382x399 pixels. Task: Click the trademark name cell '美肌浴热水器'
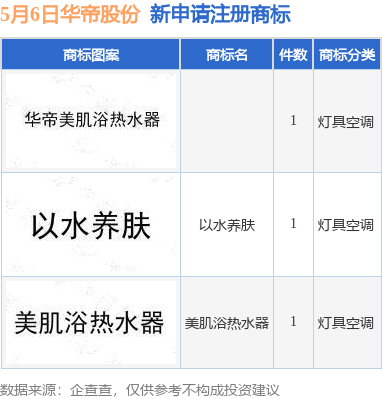click(227, 323)
